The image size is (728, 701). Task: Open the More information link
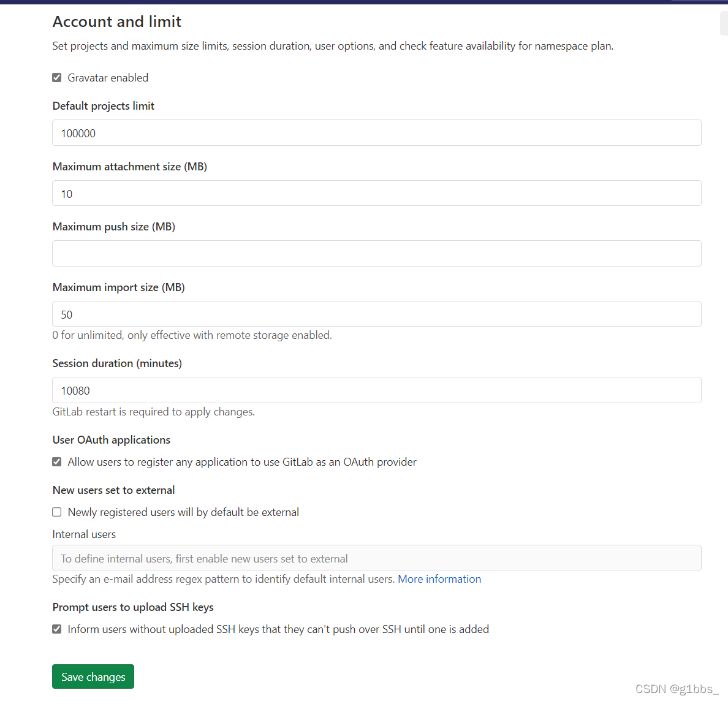pos(439,579)
